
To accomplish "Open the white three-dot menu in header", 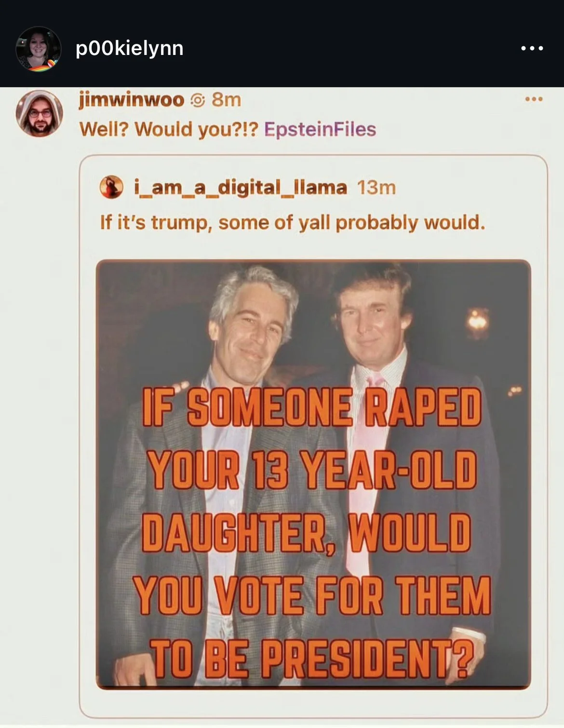I will [533, 48].
